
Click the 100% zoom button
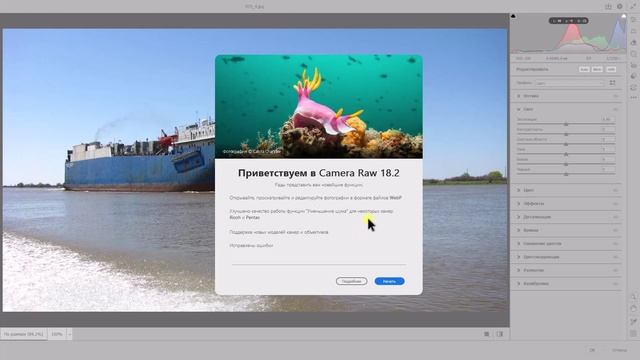(x=57, y=334)
